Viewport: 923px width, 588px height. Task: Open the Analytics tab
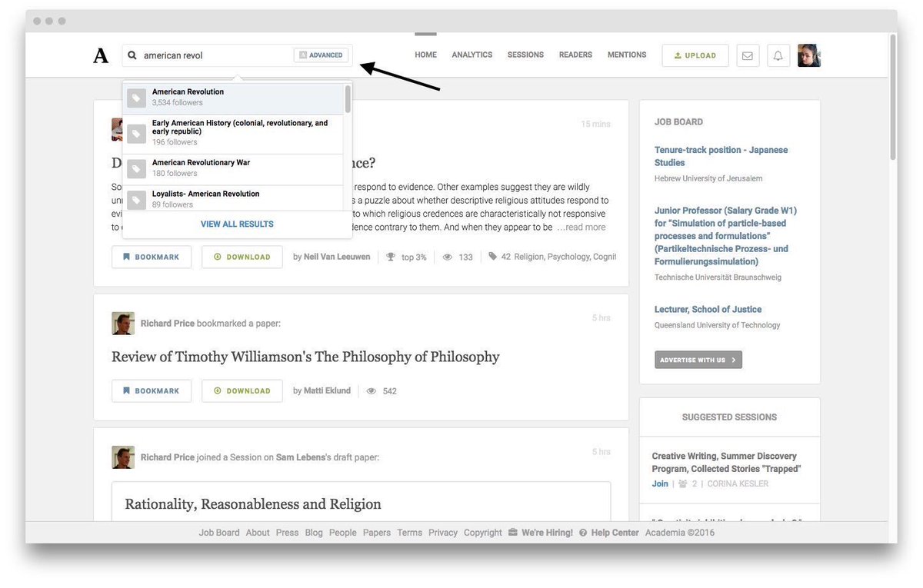472,55
